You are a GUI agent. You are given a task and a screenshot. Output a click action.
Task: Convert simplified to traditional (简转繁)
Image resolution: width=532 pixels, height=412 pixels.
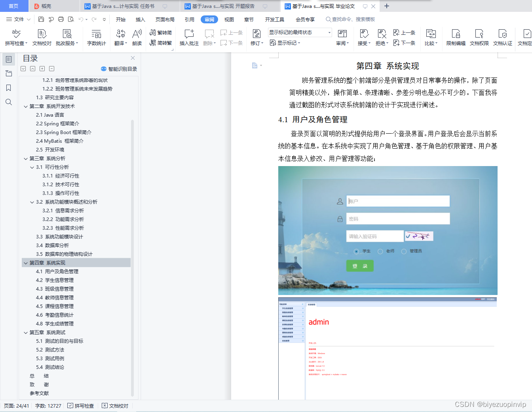[x=161, y=43]
